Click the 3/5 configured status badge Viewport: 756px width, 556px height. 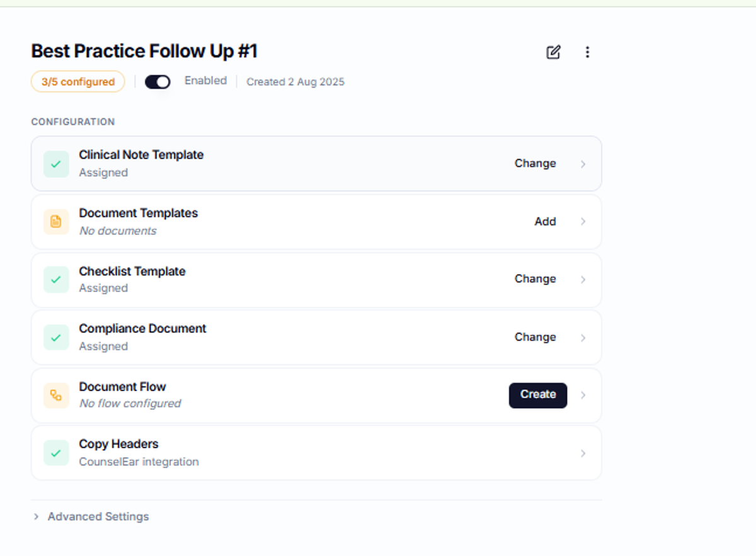78,82
